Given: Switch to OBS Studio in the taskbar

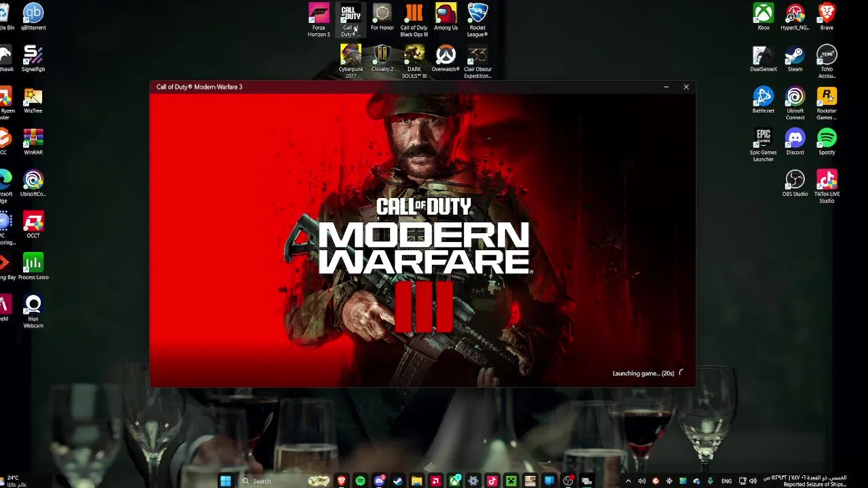Looking at the screenshot, I should point(567,481).
